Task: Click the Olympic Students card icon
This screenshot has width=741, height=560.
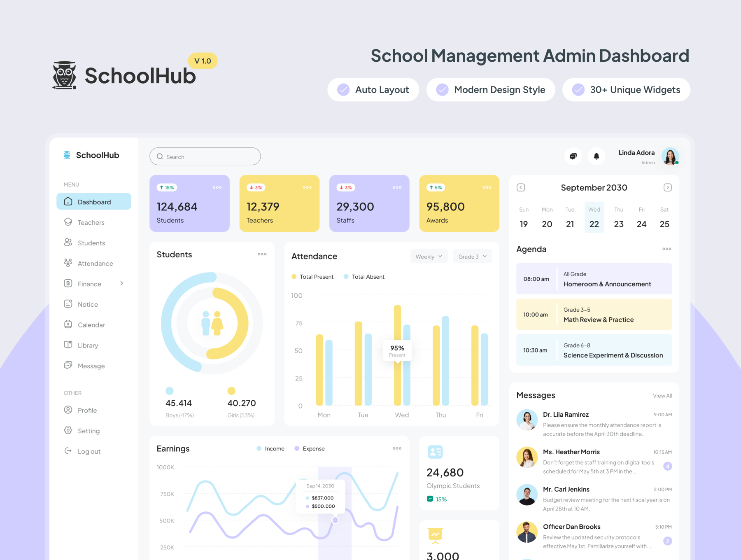Action: click(435, 452)
